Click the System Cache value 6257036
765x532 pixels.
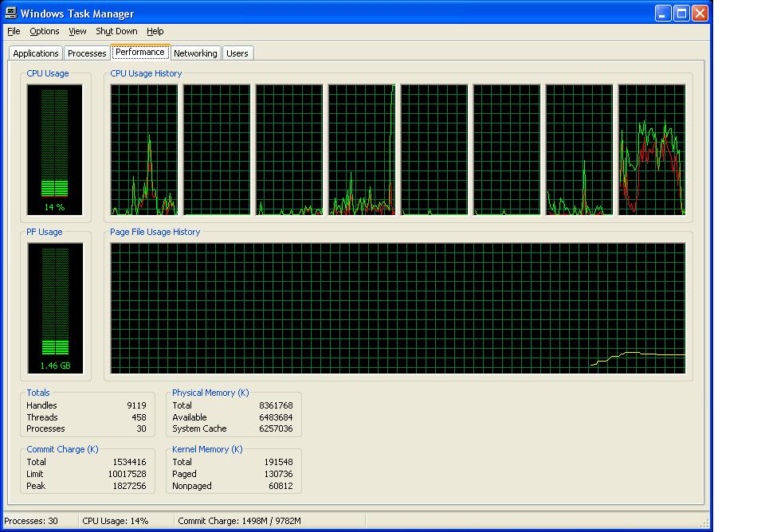point(277,428)
